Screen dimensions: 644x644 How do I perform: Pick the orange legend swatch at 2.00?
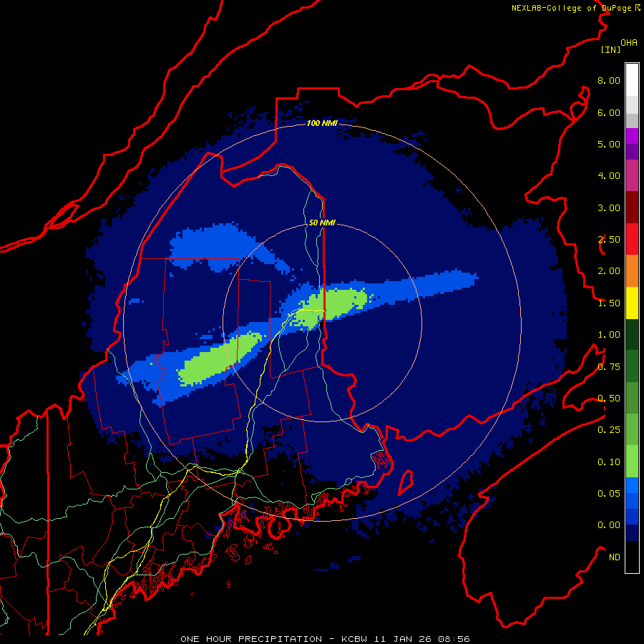point(632,271)
